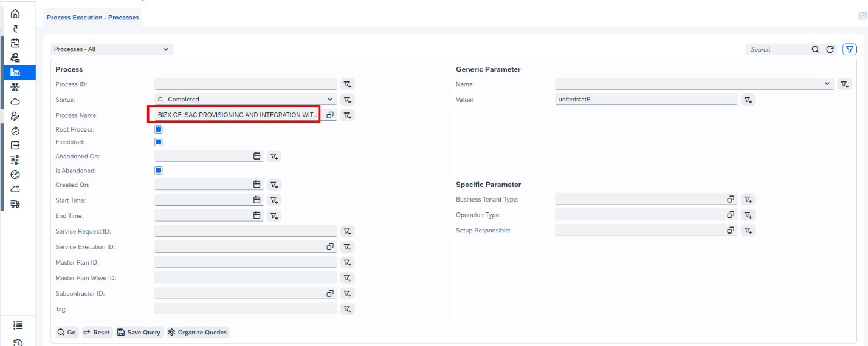Open value help for Operation Type
Image resolution: width=868 pixels, height=346 pixels.
coord(731,215)
